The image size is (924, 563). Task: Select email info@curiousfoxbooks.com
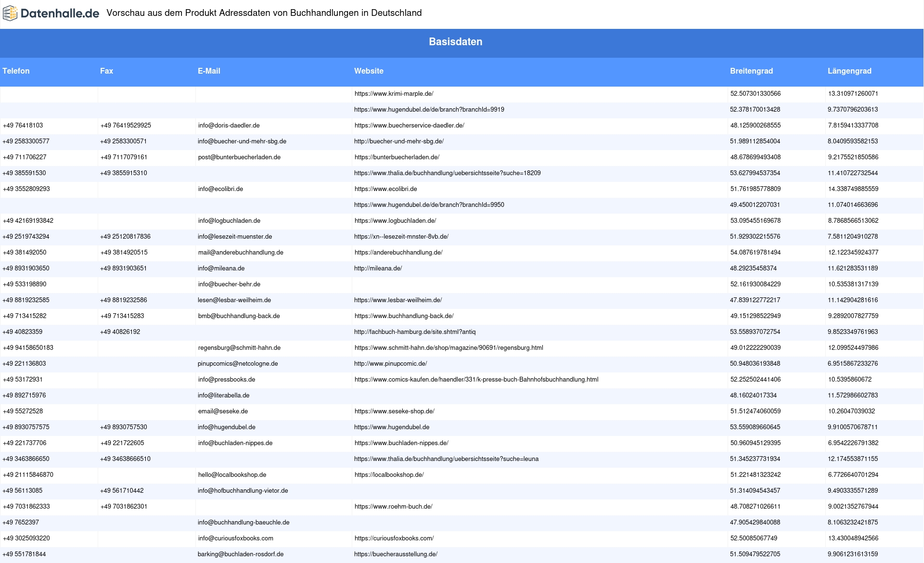[236, 538]
